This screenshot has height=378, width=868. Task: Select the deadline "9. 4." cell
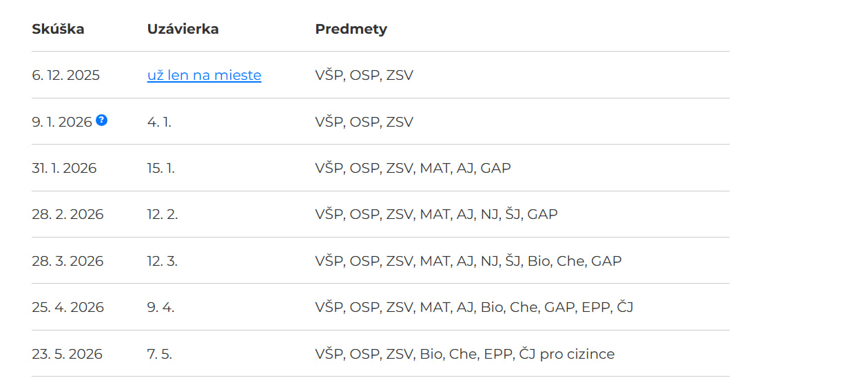click(161, 307)
